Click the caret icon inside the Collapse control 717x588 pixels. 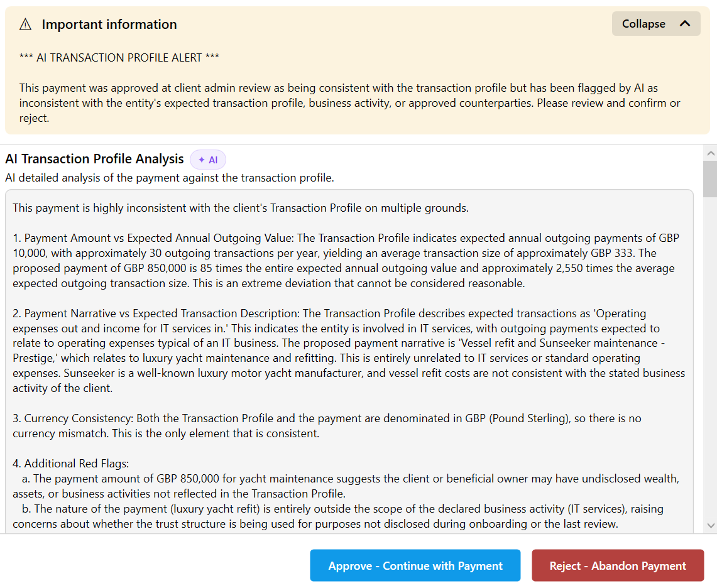(685, 23)
